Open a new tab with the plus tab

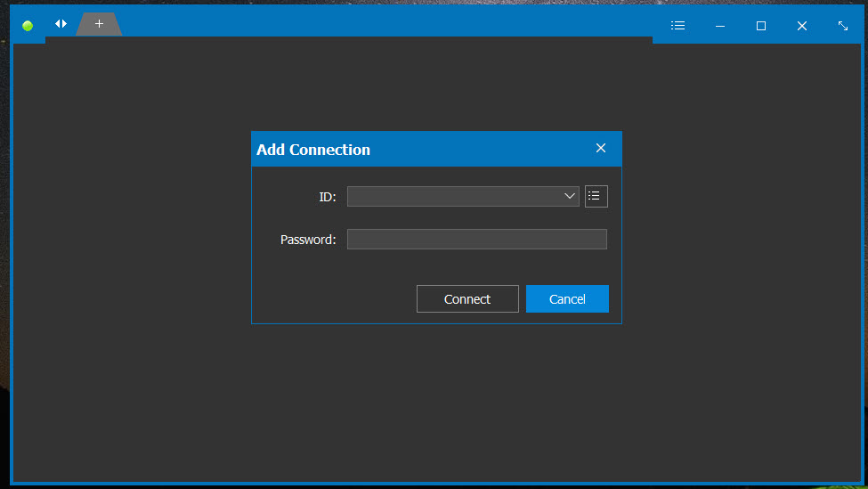99,24
